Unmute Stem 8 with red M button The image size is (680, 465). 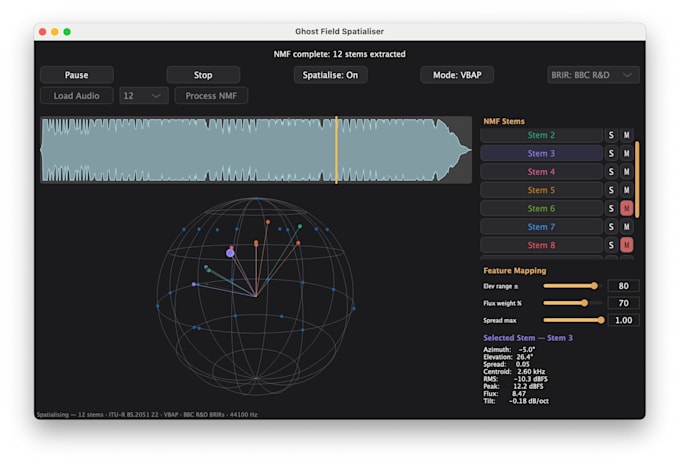click(x=626, y=245)
